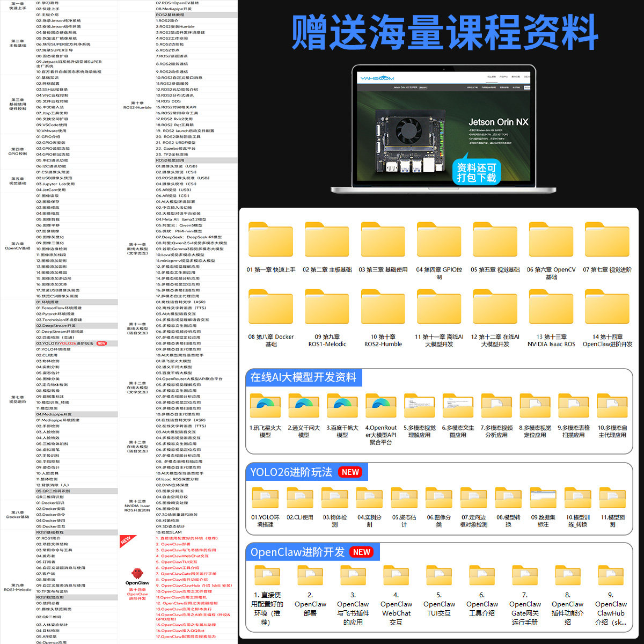Click the list row 07.Jtop工具使用
Screen dimensions: 644x644
[x=52, y=113]
